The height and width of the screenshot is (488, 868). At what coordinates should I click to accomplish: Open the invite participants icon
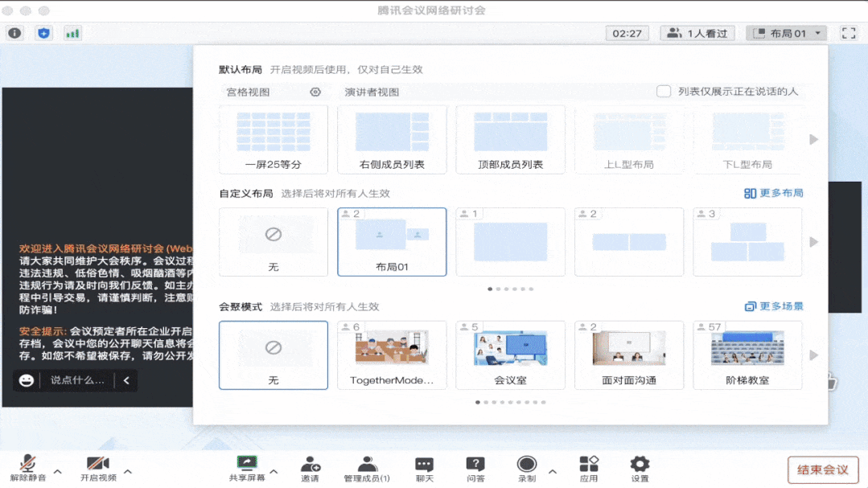310,469
